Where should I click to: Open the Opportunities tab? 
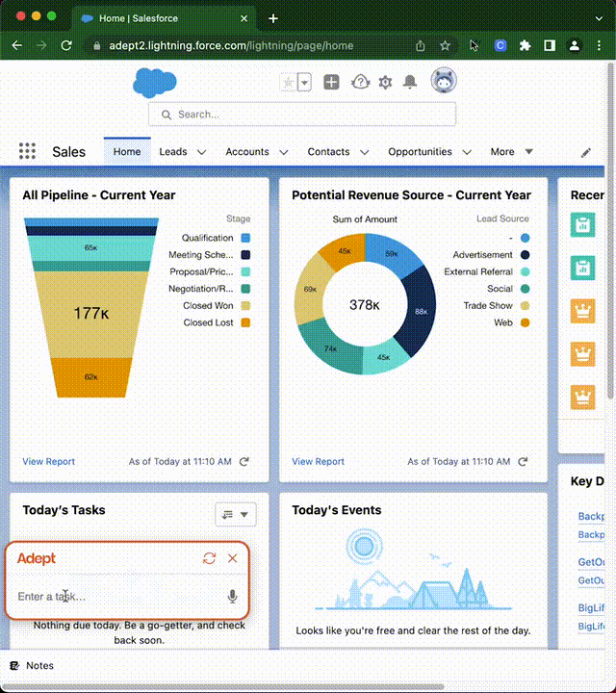point(420,152)
